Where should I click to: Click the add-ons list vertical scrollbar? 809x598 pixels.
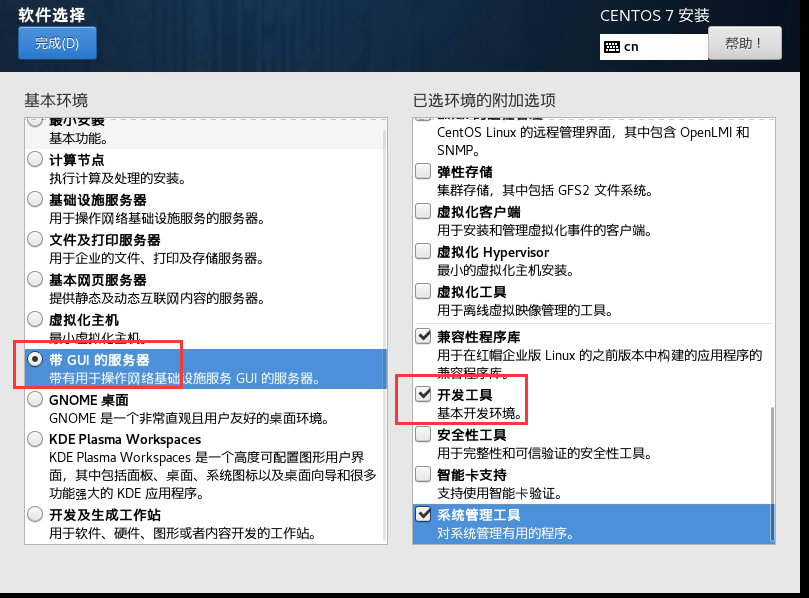tap(772, 474)
